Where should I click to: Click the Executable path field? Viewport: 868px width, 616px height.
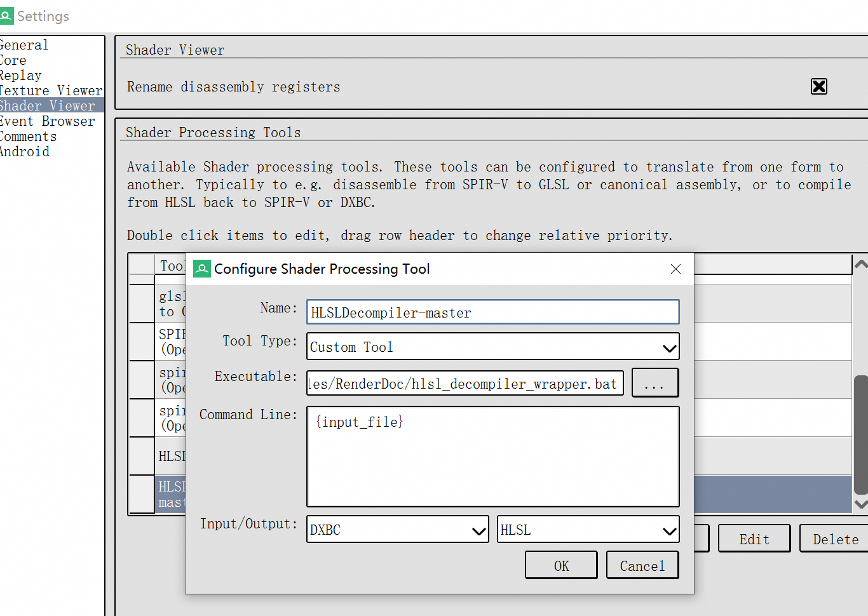[465, 383]
